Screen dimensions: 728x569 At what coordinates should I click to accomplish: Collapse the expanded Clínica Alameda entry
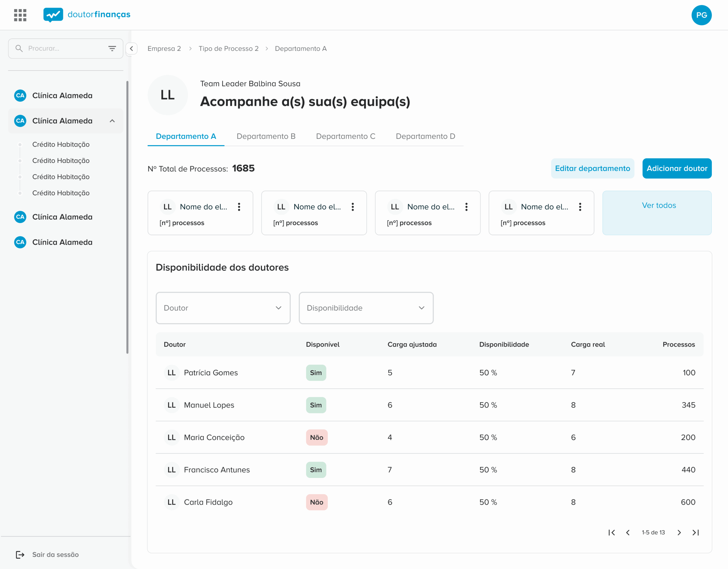pyautogui.click(x=112, y=121)
